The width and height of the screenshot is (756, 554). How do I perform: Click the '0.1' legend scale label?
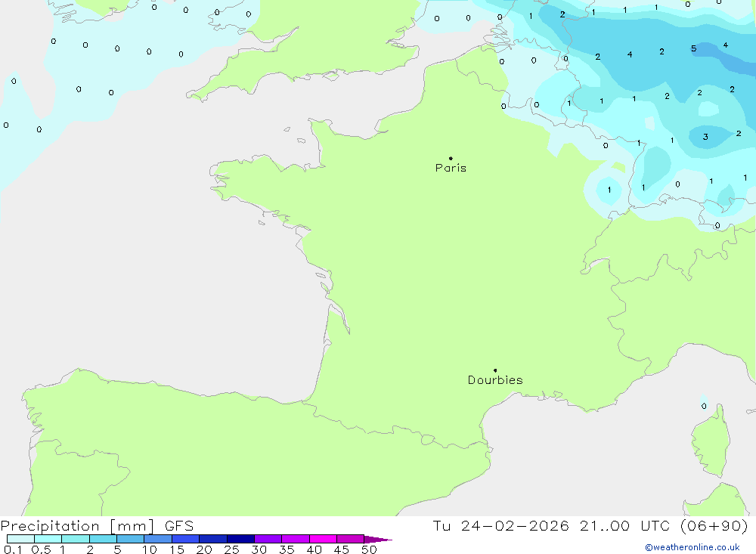(13, 549)
